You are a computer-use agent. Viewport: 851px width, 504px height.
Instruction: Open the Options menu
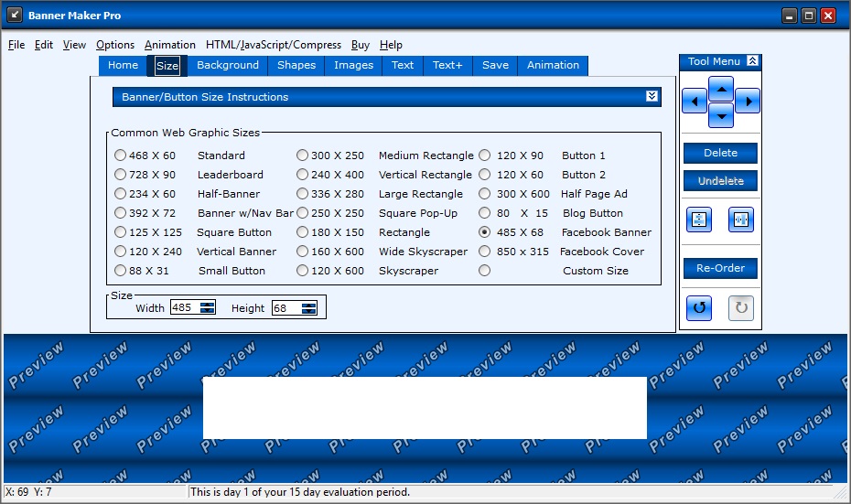pos(115,45)
